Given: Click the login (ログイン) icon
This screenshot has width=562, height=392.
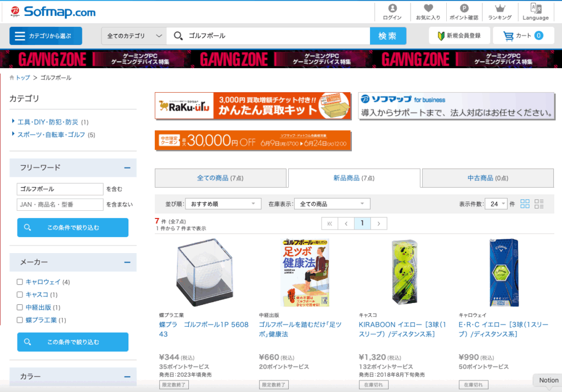Looking at the screenshot, I should [392, 12].
